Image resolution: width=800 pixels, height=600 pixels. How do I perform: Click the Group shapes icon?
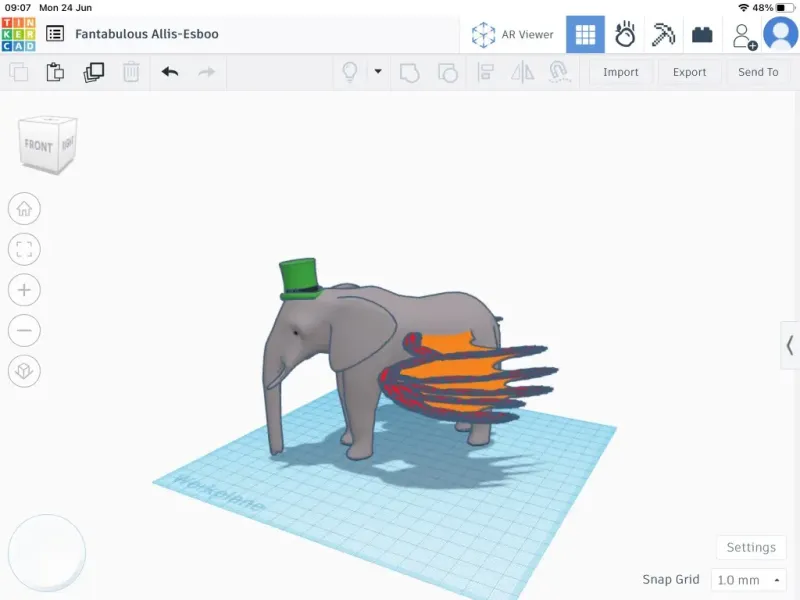click(410, 72)
